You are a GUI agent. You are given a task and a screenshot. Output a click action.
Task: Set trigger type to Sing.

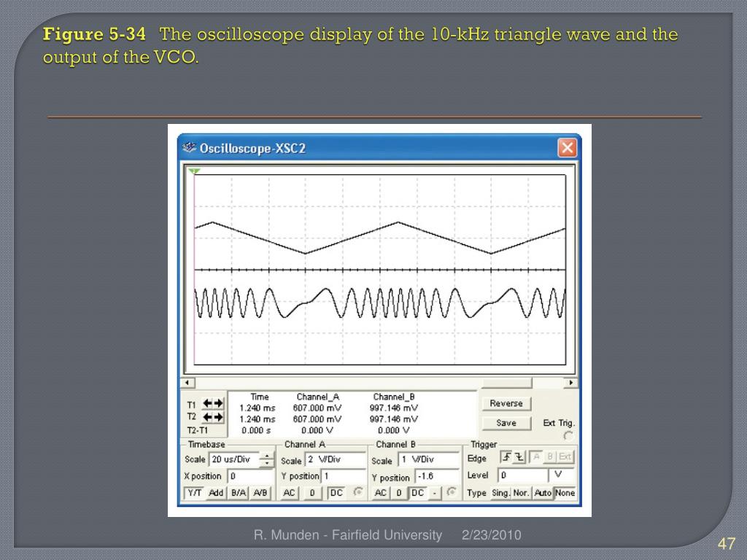pos(500,493)
